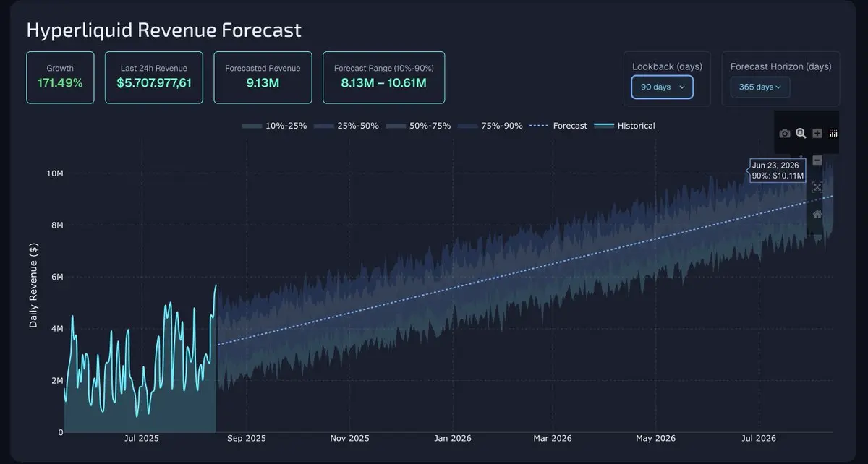Click the Nov 2025 x-axis label
Image resolution: width=868 pixels, height=464 pixels.
click(349, 439)
